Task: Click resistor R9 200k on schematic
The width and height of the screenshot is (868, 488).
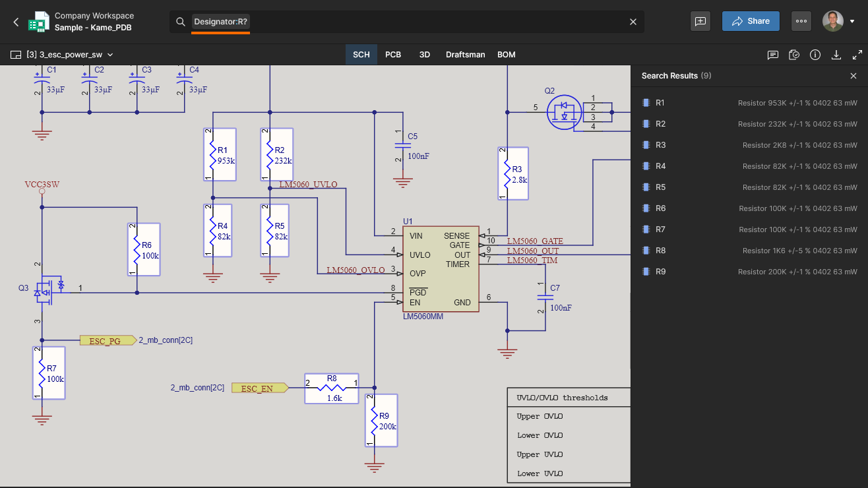Action: point(382,420)
